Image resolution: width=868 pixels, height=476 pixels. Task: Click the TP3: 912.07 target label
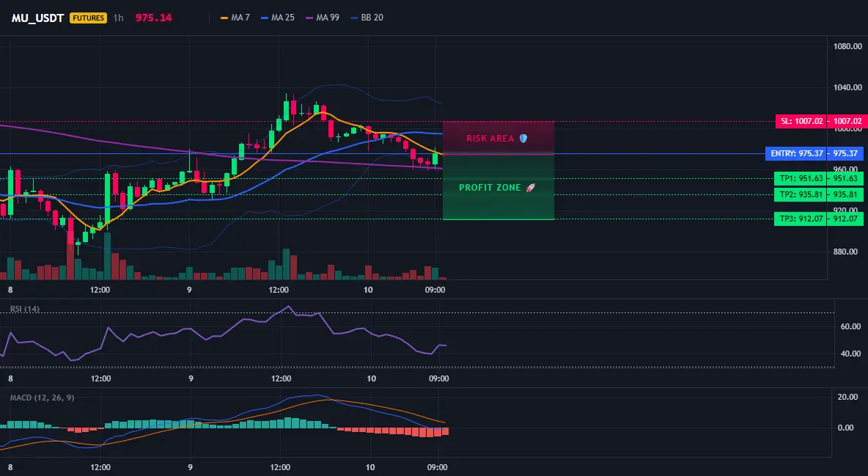[819, 219]
